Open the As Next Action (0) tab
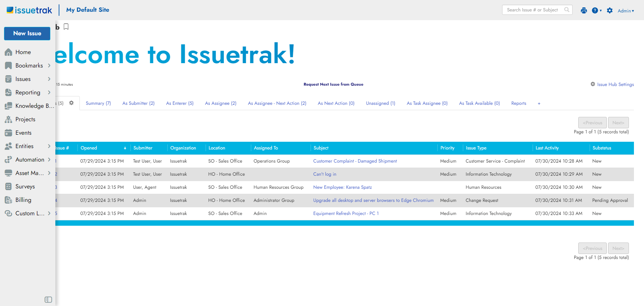The image size is (644, 306). coord(336,103)
